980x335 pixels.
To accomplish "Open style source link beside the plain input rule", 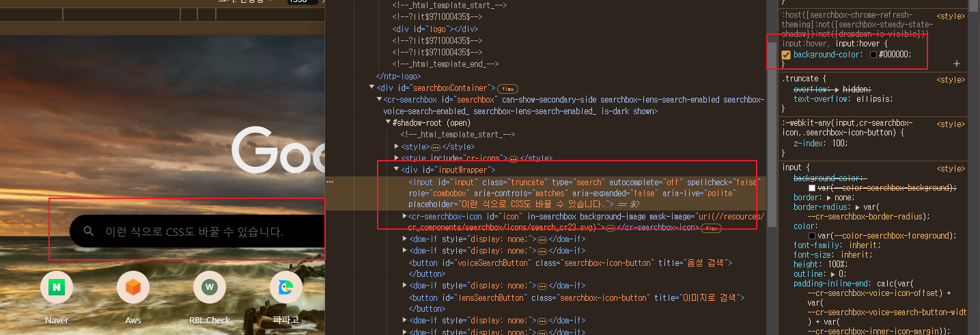I will (951, 168).
